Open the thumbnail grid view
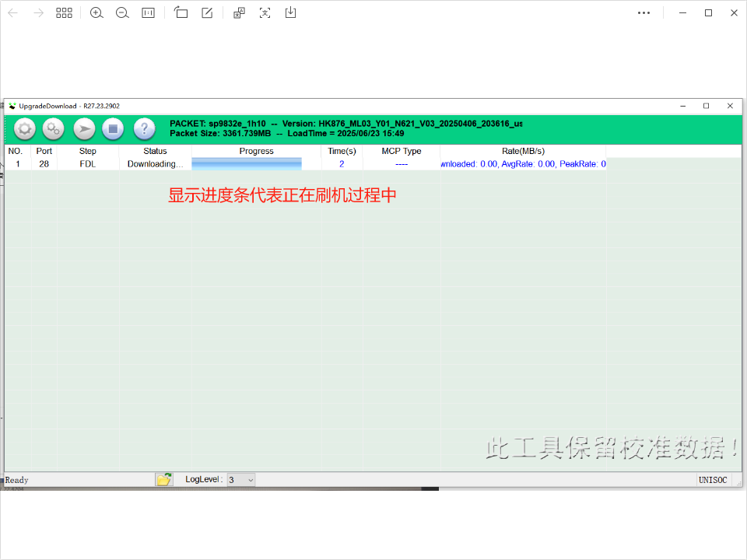This screenshot has height=560, width=747. click(64, 13)
